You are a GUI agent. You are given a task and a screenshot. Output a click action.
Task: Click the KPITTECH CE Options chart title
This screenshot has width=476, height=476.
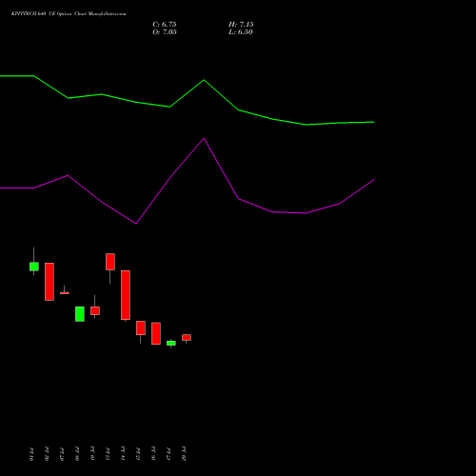click(x=69, y=14)
